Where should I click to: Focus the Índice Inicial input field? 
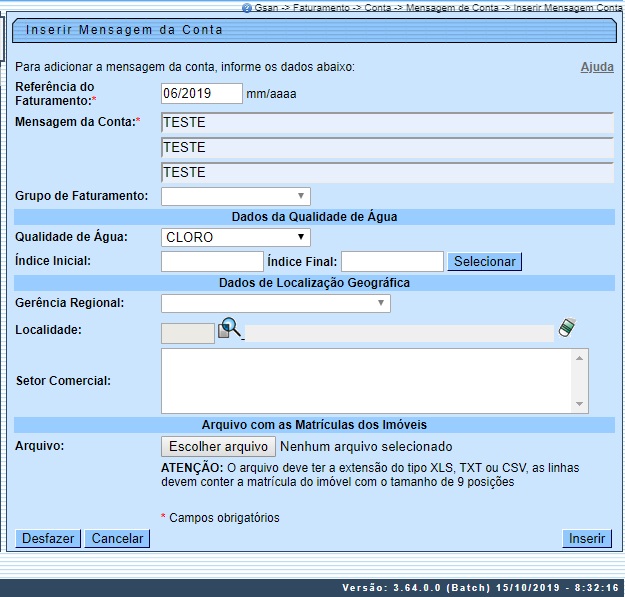[x=211, y=262]
